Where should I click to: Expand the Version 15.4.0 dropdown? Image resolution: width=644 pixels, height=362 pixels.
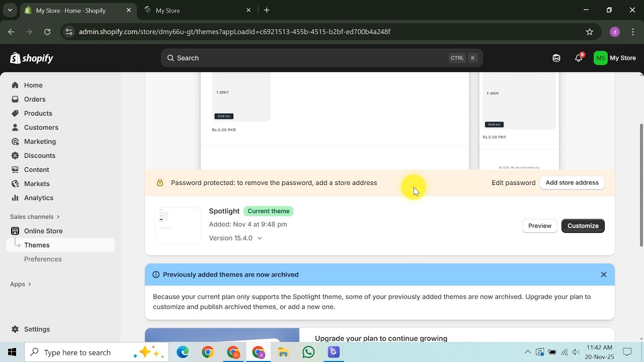pyautogui.click(x=235, y=238)
